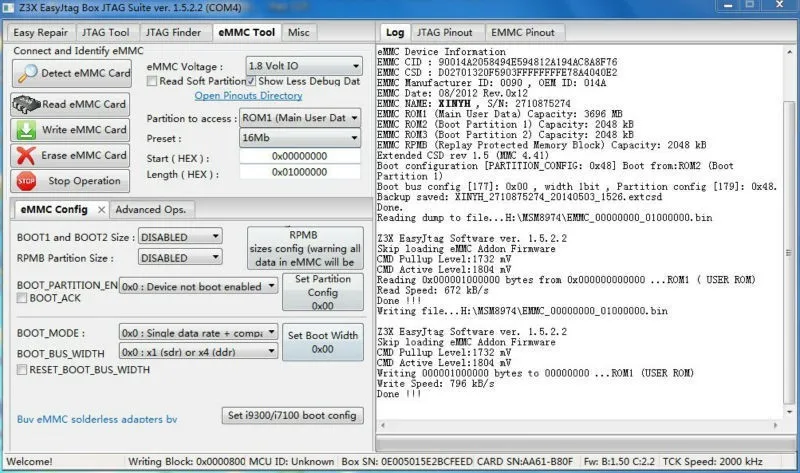This screenshot has width=800, height=473.
Task: Expand the Preset 16Mb dropdown
Action: tap(300, 138)
